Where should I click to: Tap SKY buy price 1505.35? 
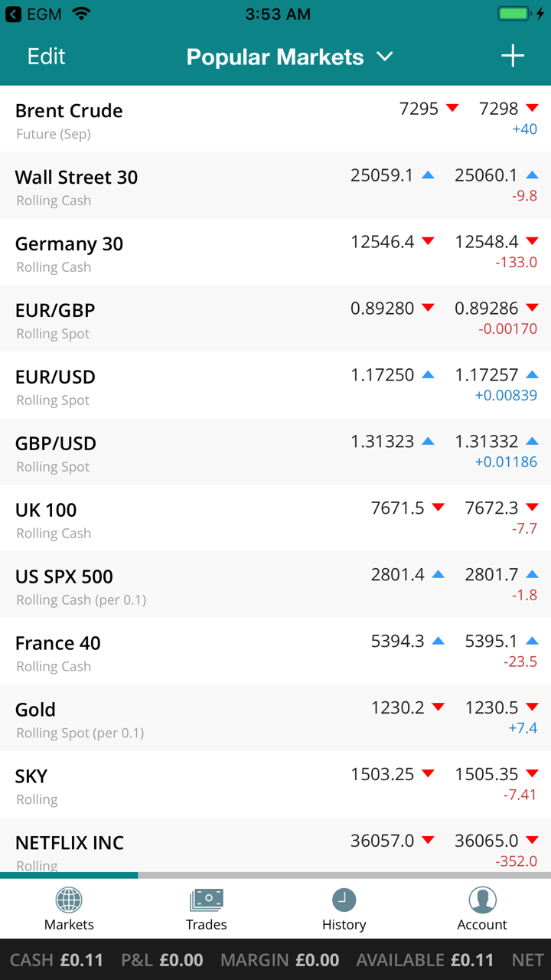point(487,775)
